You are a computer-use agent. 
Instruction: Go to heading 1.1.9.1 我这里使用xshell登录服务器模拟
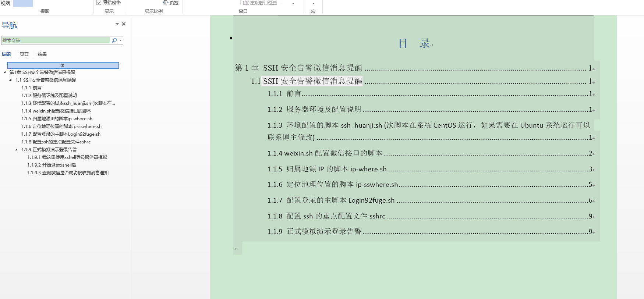[67, 157]
